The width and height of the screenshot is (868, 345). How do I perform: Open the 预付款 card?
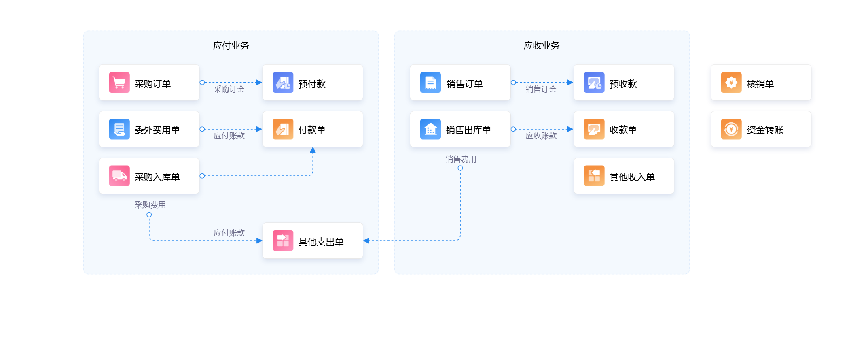coord(313,83)
